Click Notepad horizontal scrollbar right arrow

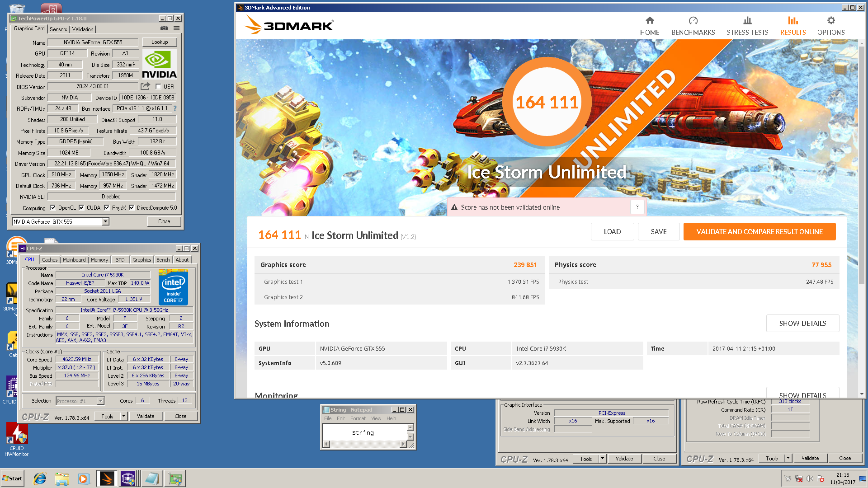tap(403, 444)
